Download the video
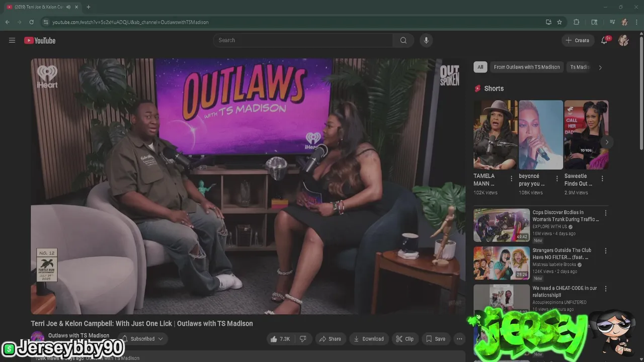Screen dimensions: 644x362 click(x=369, y=339)
